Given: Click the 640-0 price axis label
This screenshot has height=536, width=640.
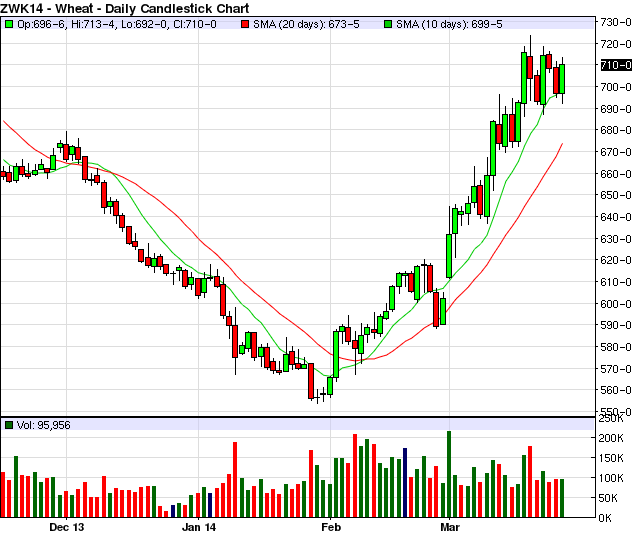Looking at the screenshot, I should 616,217.
